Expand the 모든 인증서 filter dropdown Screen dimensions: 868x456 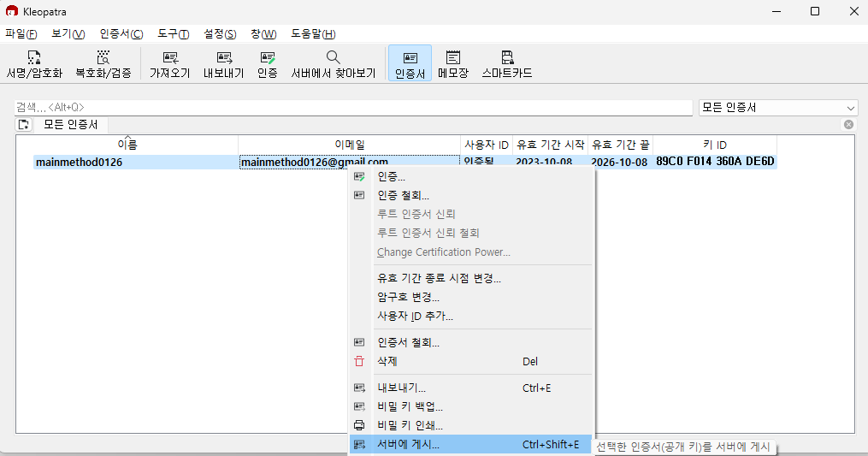[x=850, y=108]
